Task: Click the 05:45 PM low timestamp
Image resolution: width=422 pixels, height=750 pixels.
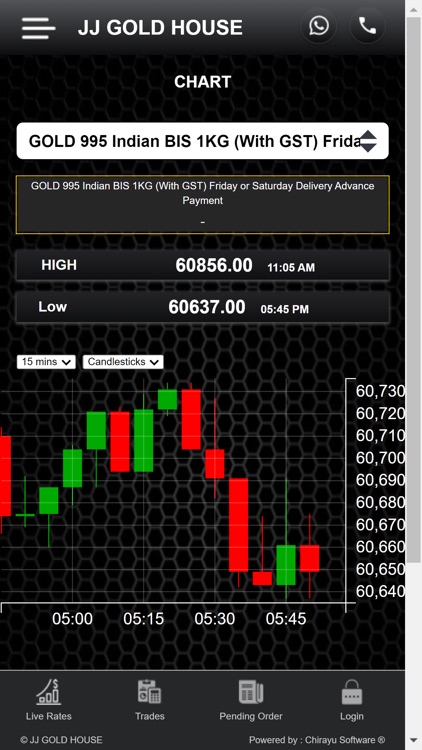Action: point(284,309)
